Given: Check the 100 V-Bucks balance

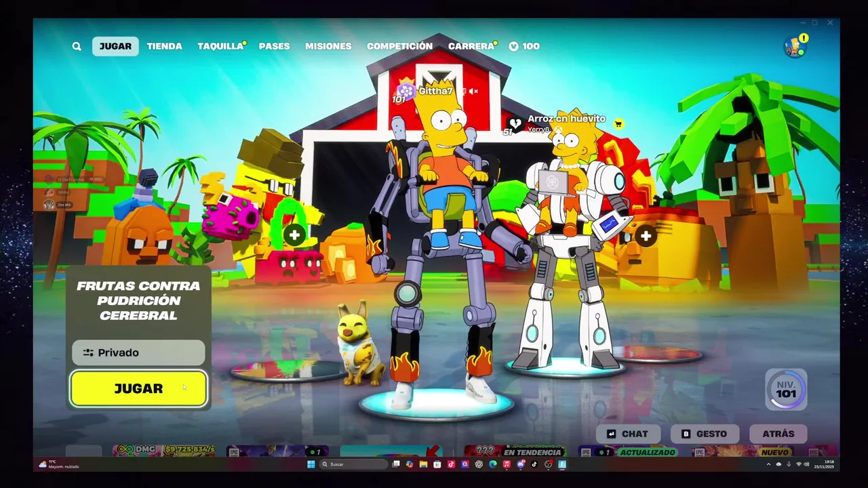Looking at the screenshot, I should 524,46.
